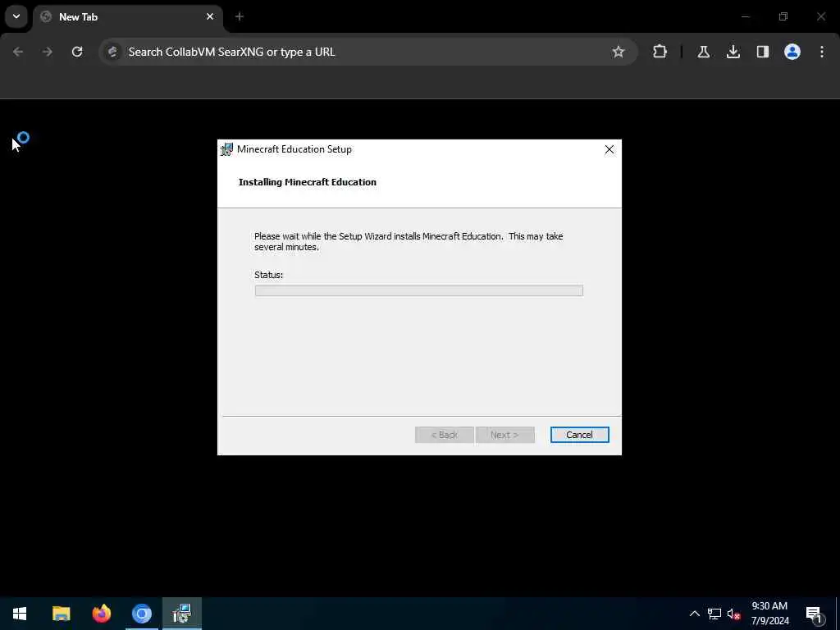Click the search engine icon in address bar
840x630 pixels.
[x=112, y=52]
